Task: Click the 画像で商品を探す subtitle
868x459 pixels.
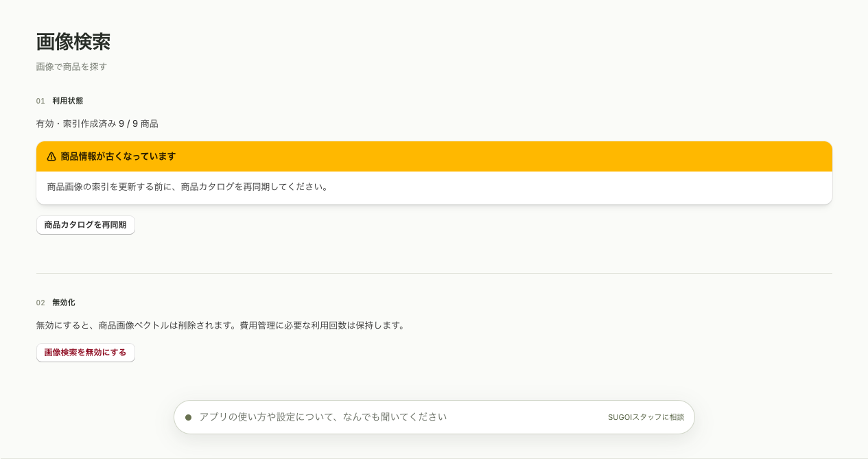Action: [71, 67]
